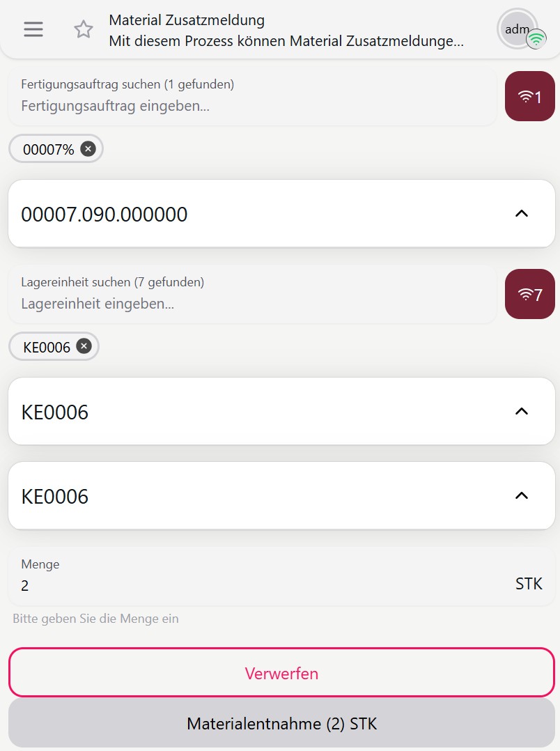Image resolution: width=560 pixels, height=751 pixels.
Task: Collapse the lower KE0006 panel chevron
Action: [521, 496]
